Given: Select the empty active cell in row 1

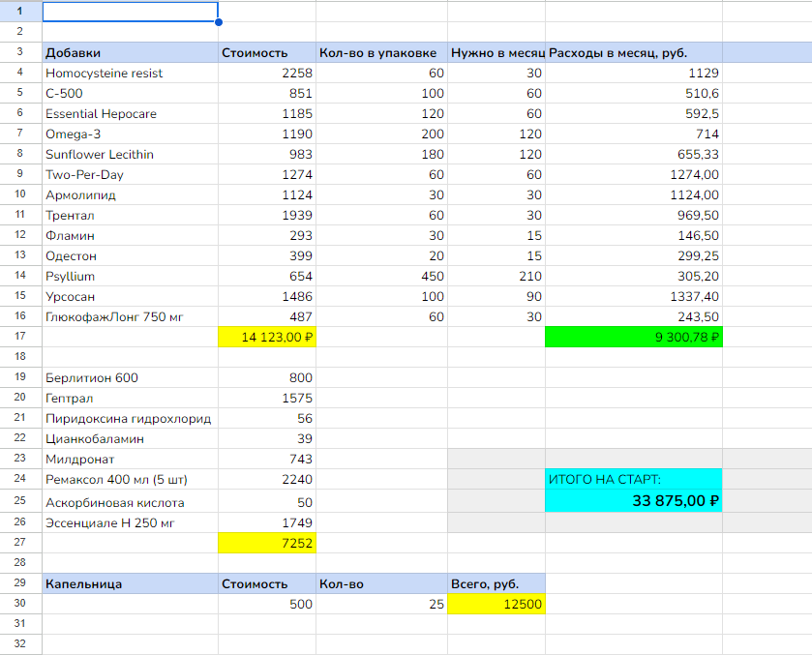Looking at the screenshot, I should click(131, 12).
